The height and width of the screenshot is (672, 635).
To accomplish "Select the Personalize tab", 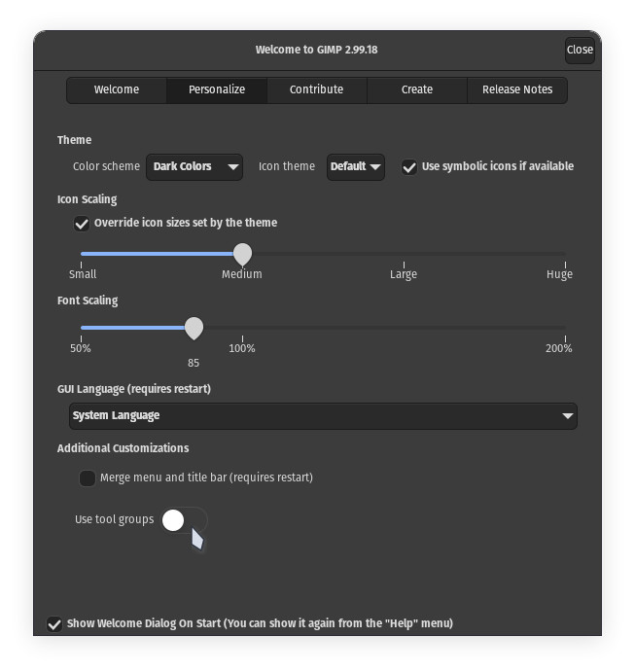I will pyautogui.click(x=217, y=89).
